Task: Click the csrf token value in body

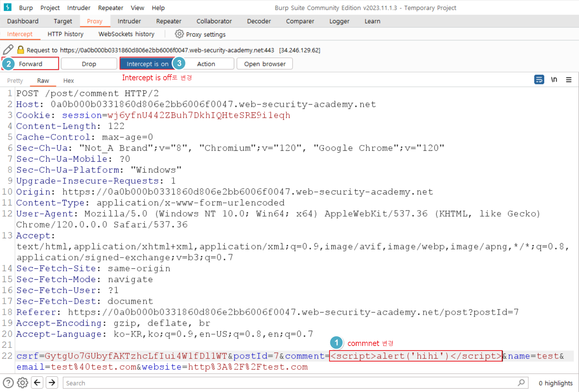Action: pos(136,356)
